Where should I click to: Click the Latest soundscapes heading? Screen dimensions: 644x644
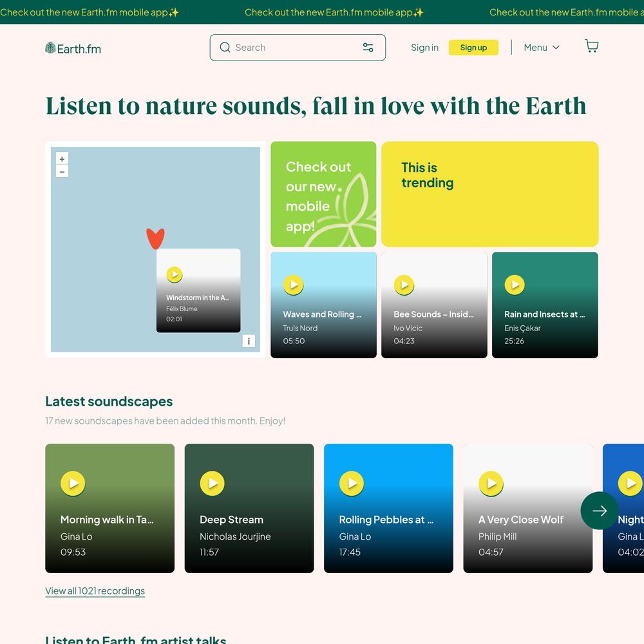pyautogui.click(x=109, y=401)
